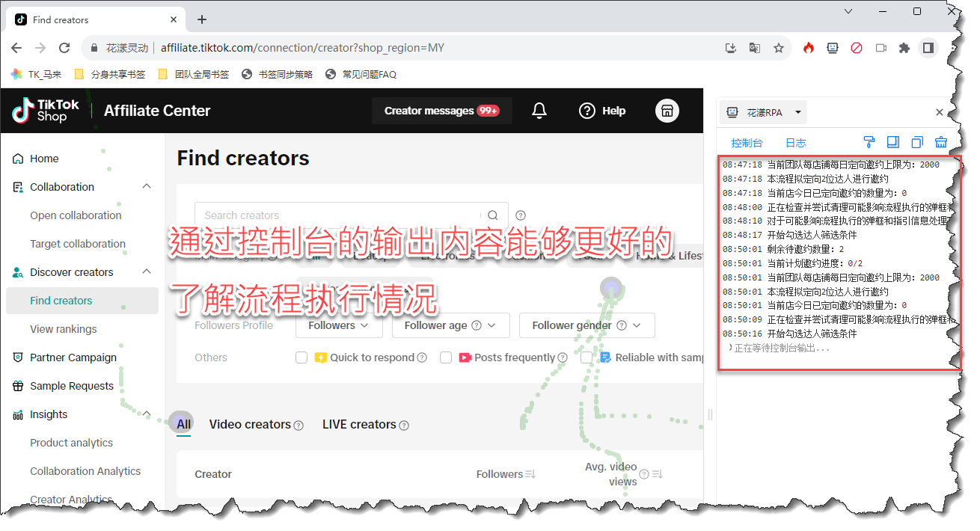The width and height of the screenshot is (980, 531).
Task: Click the Search creators input field
Action: 340,215
